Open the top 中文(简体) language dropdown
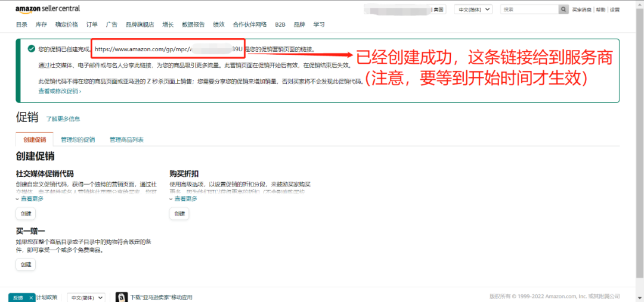 pos(473,10)
